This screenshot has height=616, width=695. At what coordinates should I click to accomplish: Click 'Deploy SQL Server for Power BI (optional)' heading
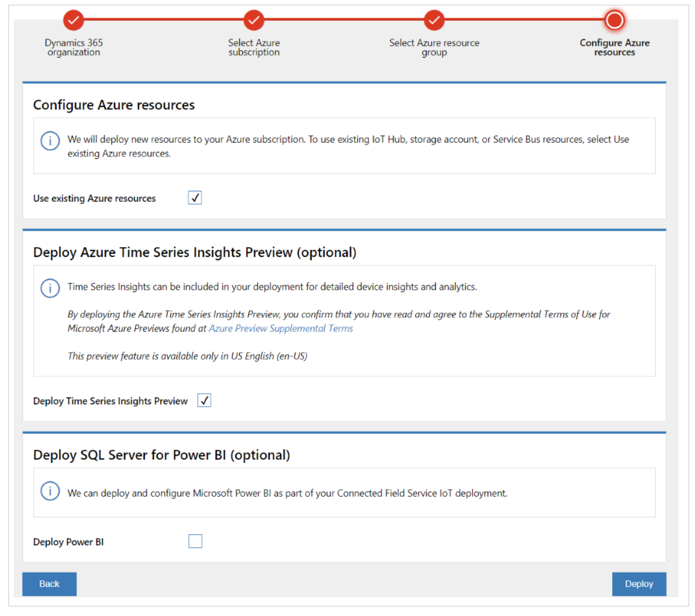coord(162,455)
